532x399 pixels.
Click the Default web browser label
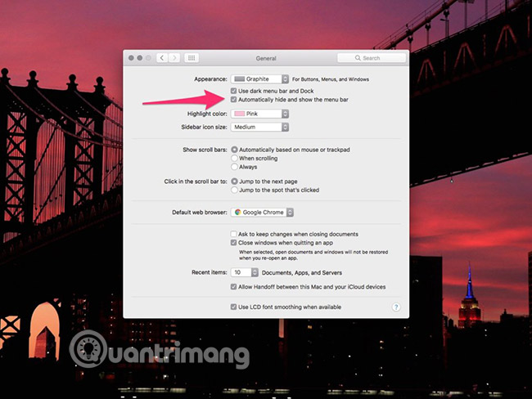coord(200,213)
